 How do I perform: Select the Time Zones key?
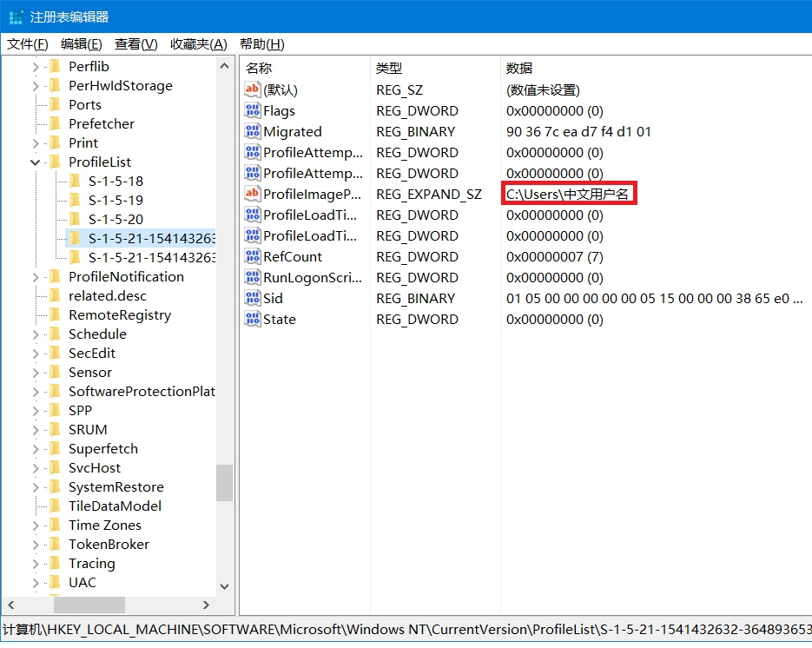click(104, 526)
